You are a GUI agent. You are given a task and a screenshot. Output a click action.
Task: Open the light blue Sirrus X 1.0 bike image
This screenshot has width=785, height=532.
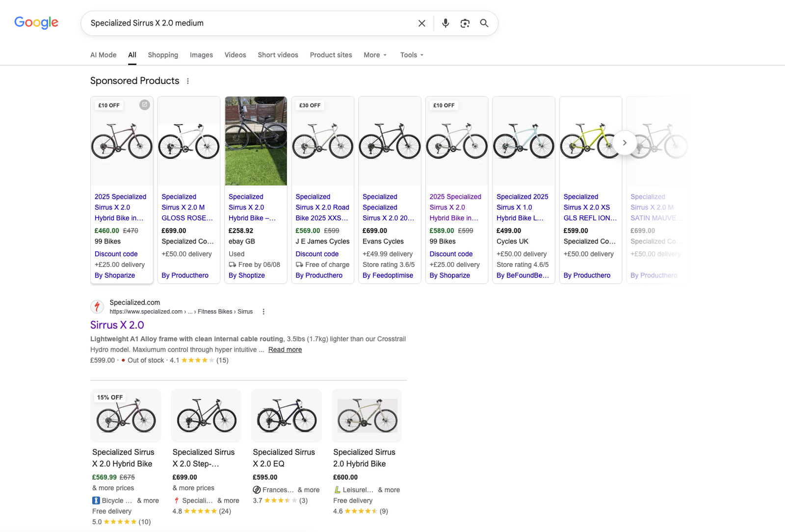coord(523,141)
